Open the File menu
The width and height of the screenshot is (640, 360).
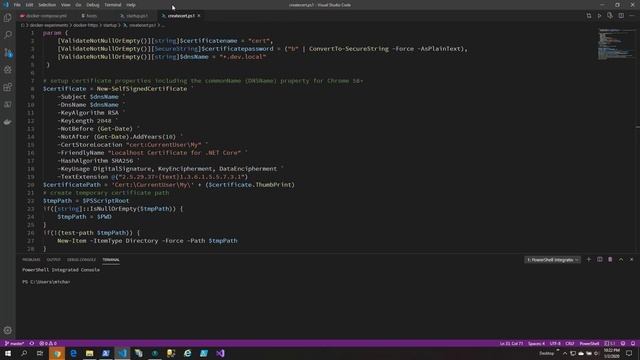pos(17,5)
